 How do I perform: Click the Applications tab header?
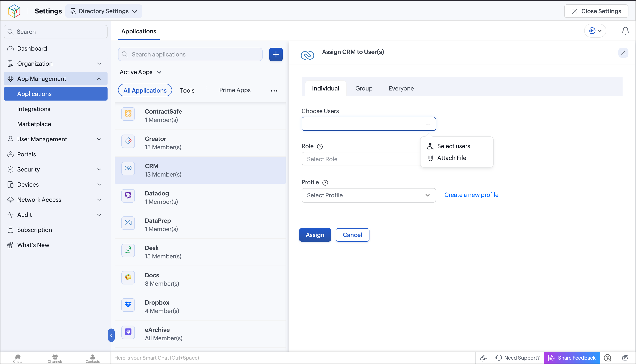139,31
